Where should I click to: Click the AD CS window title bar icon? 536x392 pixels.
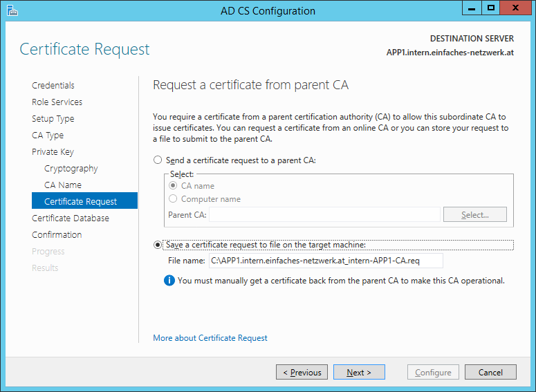coord(12,10)
